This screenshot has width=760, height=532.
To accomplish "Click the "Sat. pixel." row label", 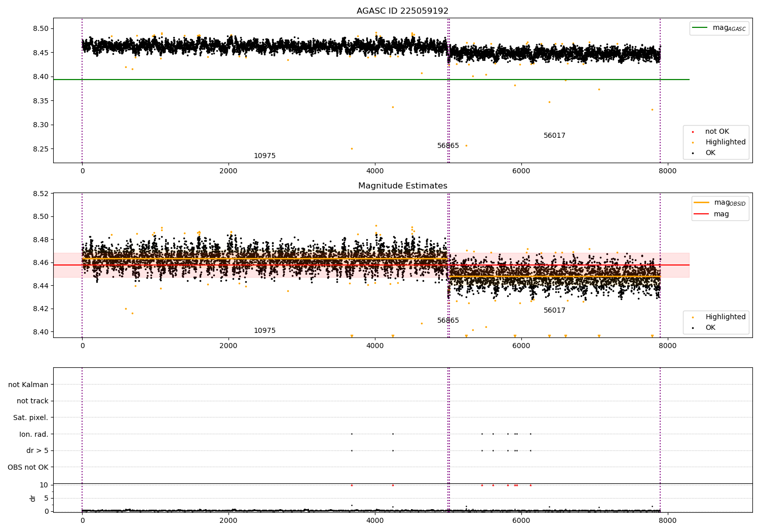I will tap(31, 417).
